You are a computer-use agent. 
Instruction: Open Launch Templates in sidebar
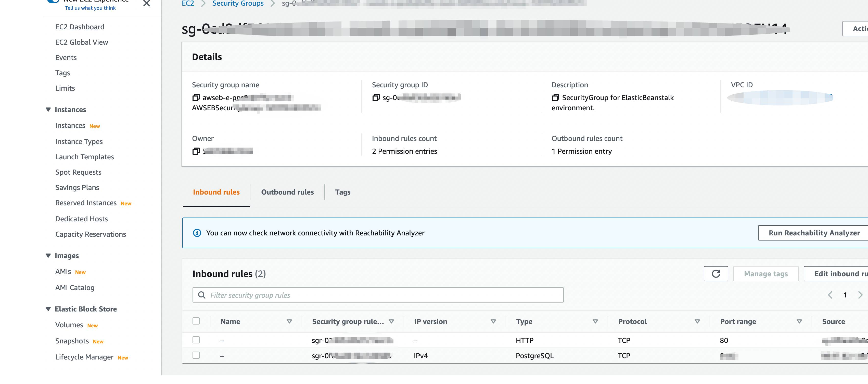click(x=85, y=157)
